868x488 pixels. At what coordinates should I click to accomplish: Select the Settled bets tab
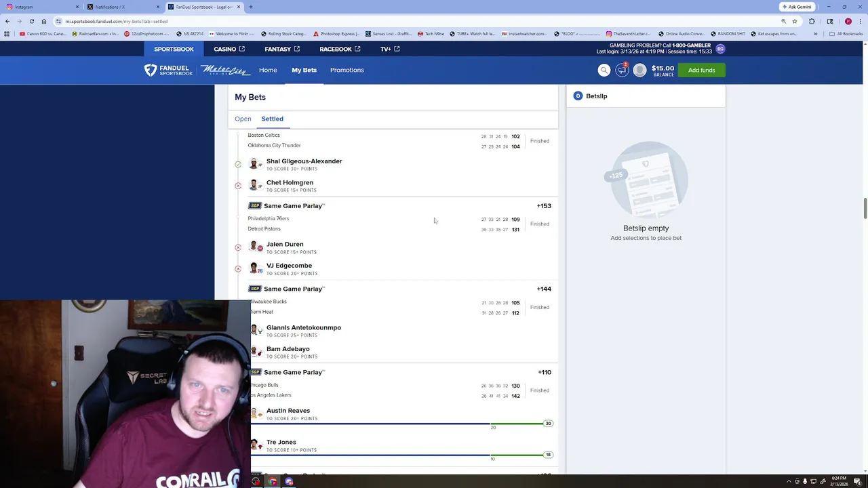[x=272, y=119]
